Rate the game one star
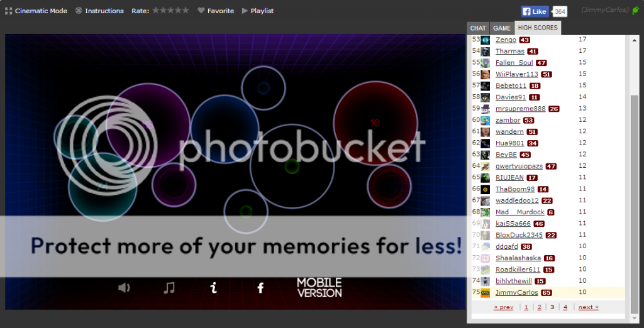The height and width of the screenshot is (328, 644). 156,10
